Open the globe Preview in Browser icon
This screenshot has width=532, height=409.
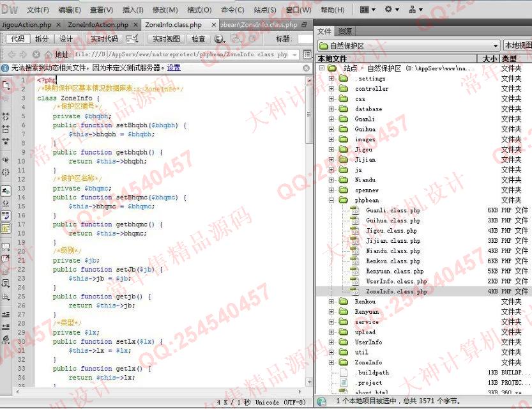pyautogui.click(x=220, y=39)
